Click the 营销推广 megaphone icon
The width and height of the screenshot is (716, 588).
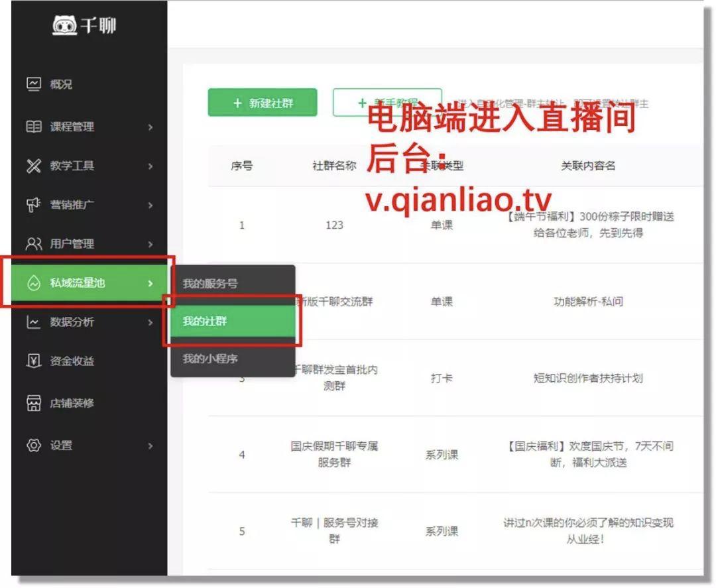pos(32,205)
